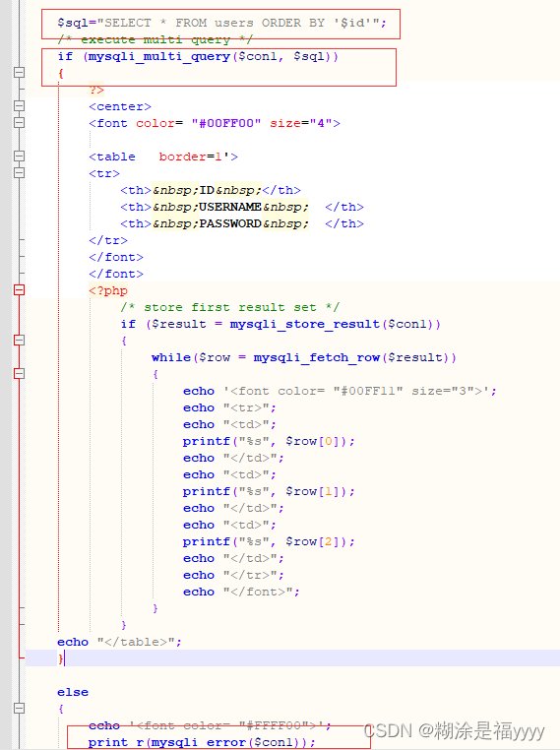This screenshot has height=750, width=560.
Task: Collapse the <center> tag fold marker
Action: [19, 106]
